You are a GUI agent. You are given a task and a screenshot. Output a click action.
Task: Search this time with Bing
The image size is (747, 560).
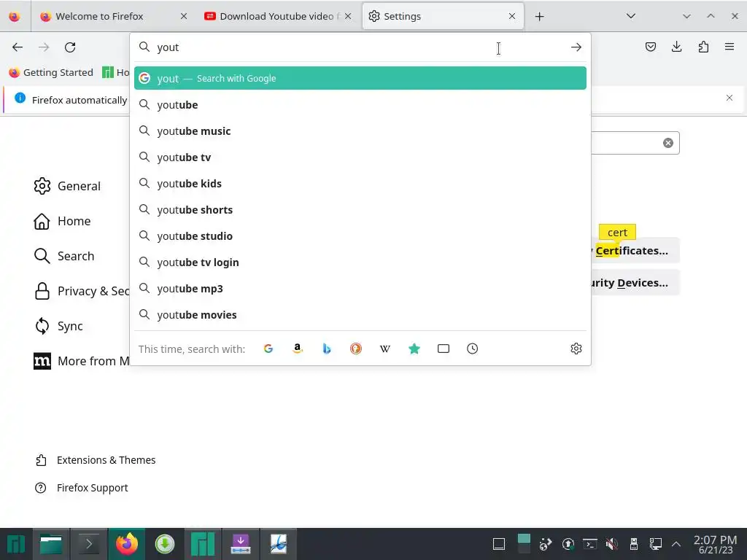pos(326,349)
